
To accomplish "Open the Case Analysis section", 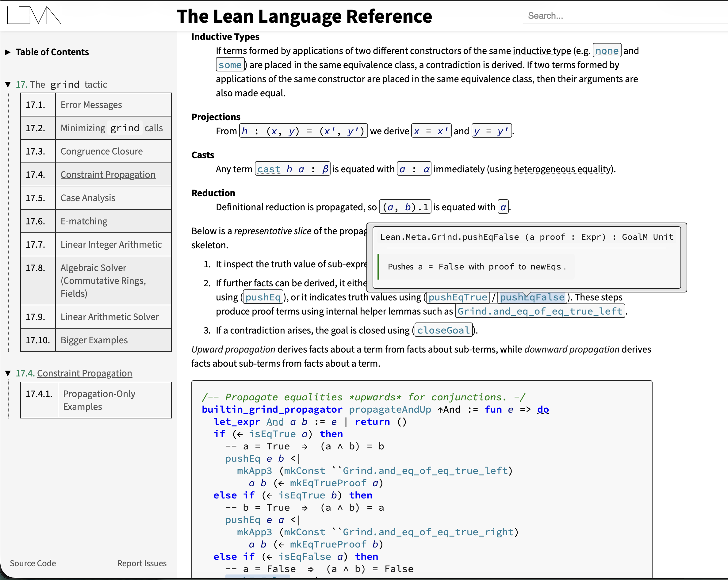I will point(88,198).
